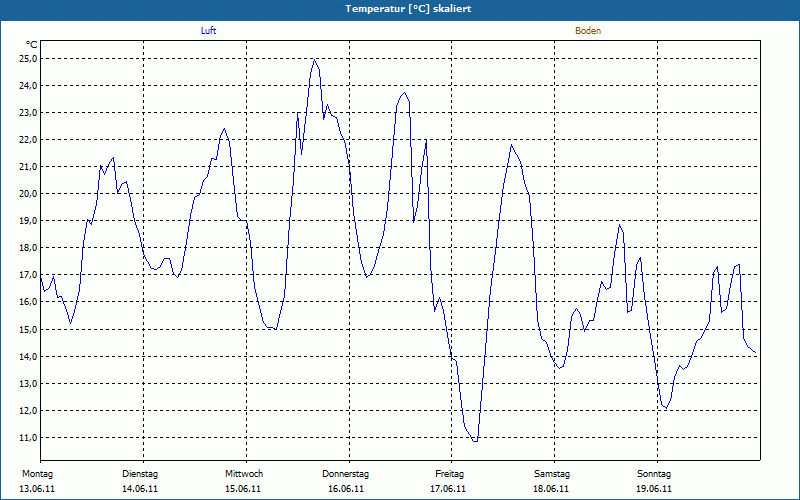The width and height of the screenshot is (800, 500).
Task: Click the 25,0 y-axis value
Action: coord(28,59)
